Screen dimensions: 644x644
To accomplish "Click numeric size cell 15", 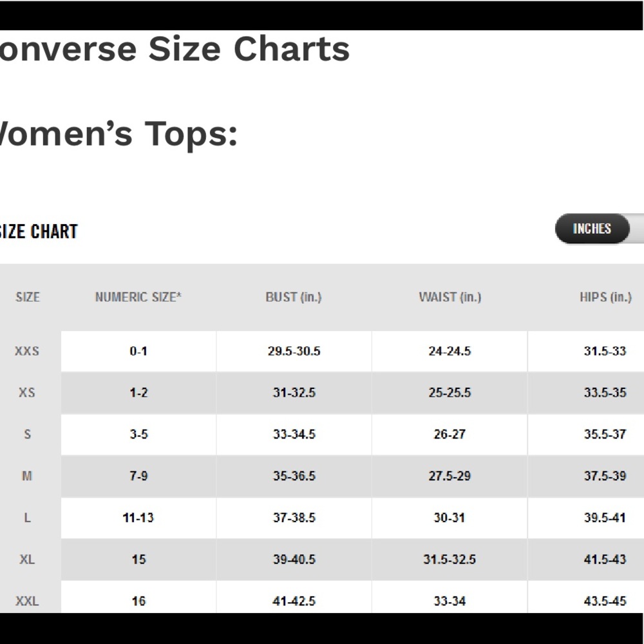I will click(x=139, y=560).
